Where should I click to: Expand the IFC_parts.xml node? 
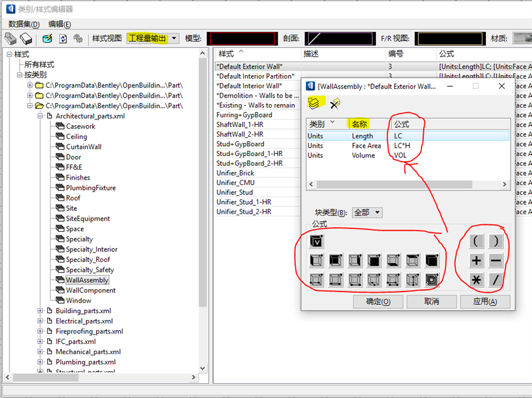[x=40, y=341]
